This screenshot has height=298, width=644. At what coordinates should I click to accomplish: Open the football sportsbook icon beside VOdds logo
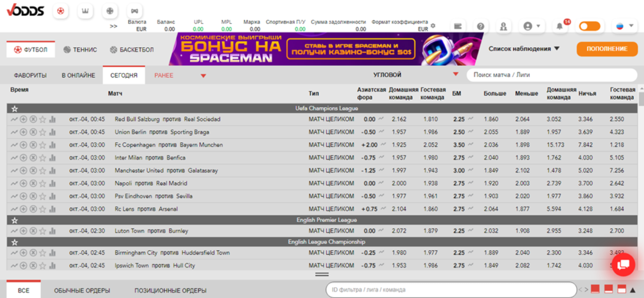click(60, 11)
